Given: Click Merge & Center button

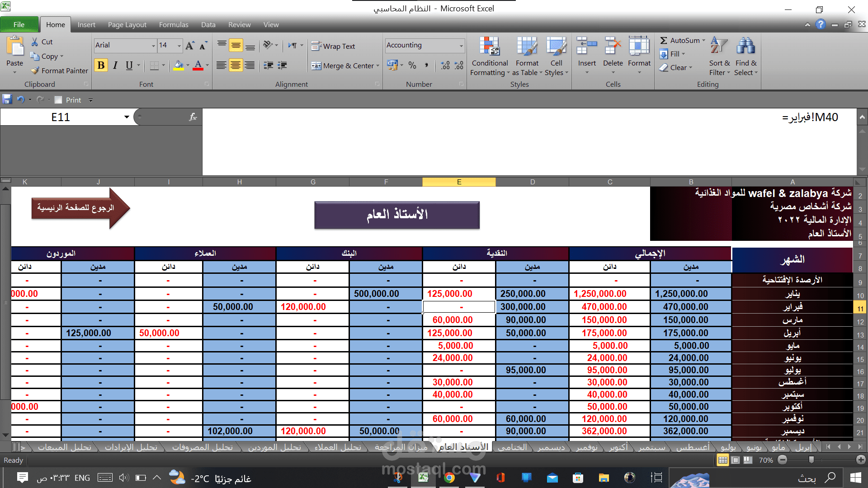Looking at the screenshot, I should [343, 66].
